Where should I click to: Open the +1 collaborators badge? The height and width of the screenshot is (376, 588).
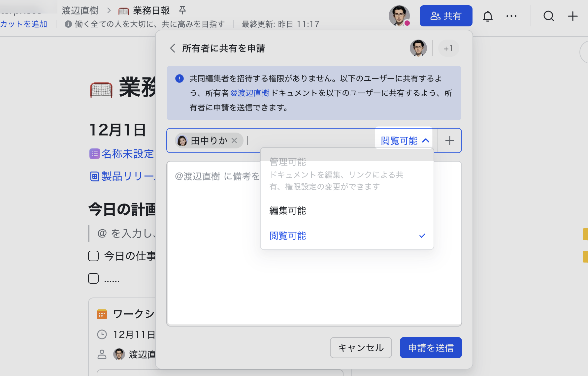coord(448,48)
